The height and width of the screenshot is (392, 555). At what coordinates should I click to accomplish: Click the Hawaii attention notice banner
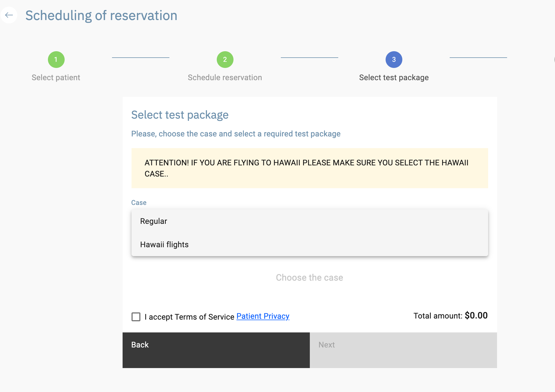click(x=309, y=168)
